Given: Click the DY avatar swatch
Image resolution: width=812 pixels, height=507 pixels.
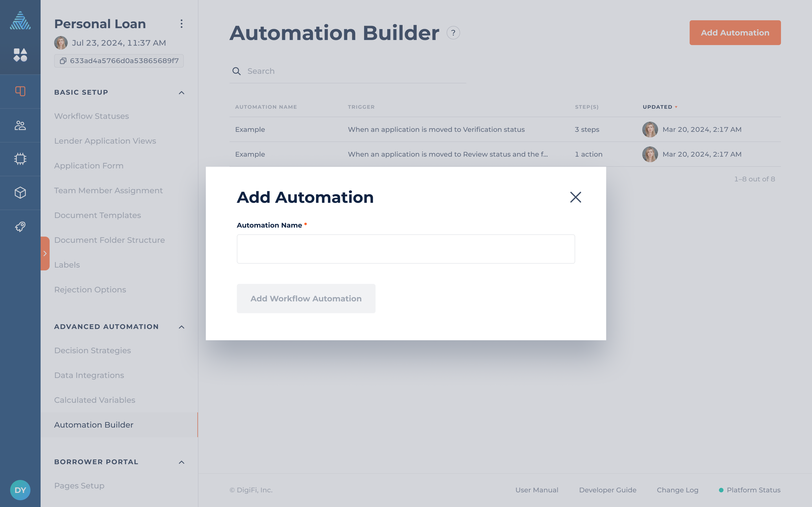Looking at the screenshot, I should pos(20,490).
